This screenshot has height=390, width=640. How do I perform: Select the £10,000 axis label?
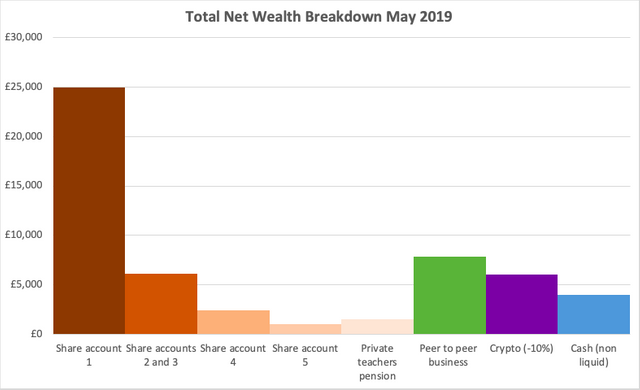point(23,235)
